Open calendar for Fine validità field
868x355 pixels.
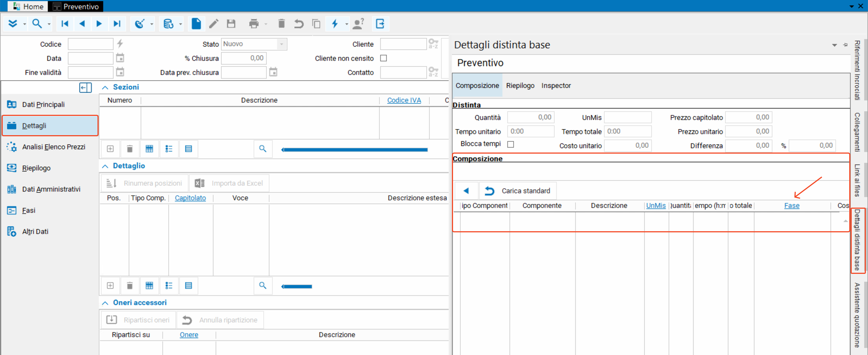pyautogui.click(x=120, y=72)
